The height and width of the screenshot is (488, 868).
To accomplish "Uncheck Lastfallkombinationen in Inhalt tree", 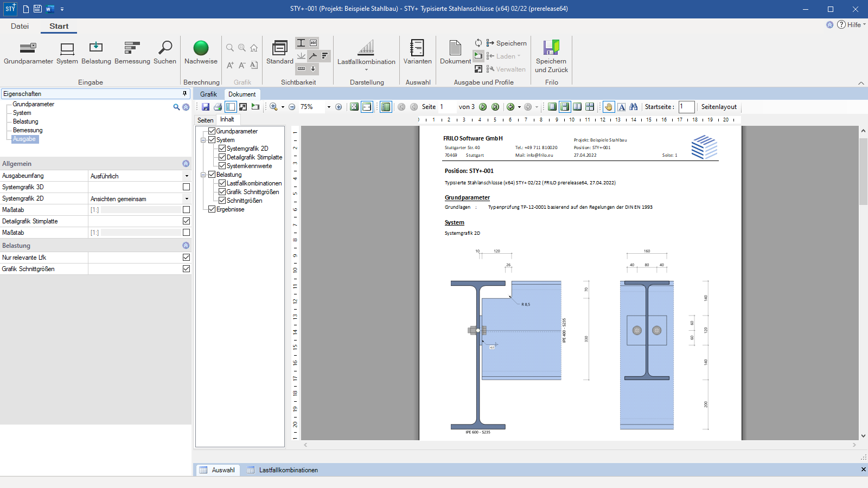I will [x=222, y=183].
